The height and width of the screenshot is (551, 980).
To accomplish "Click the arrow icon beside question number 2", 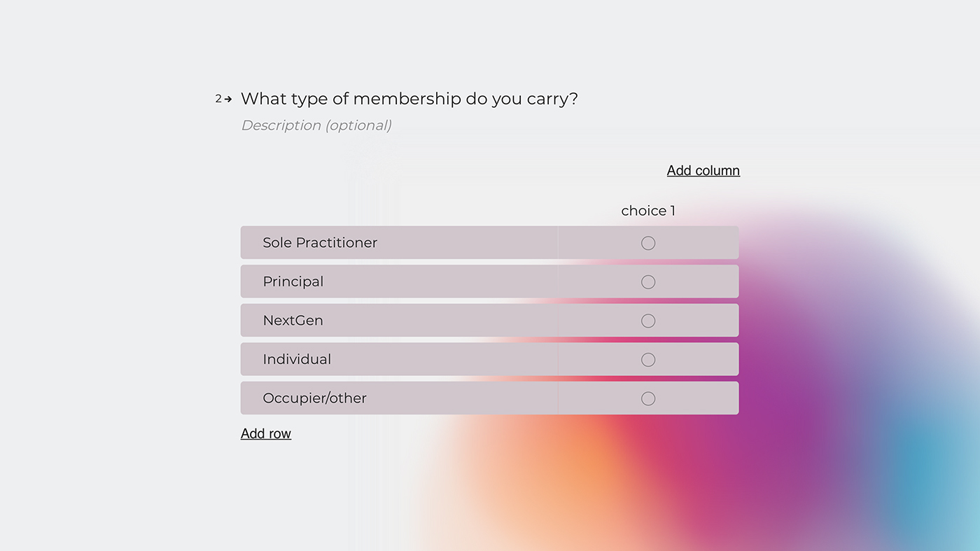I will coord(229,99).
